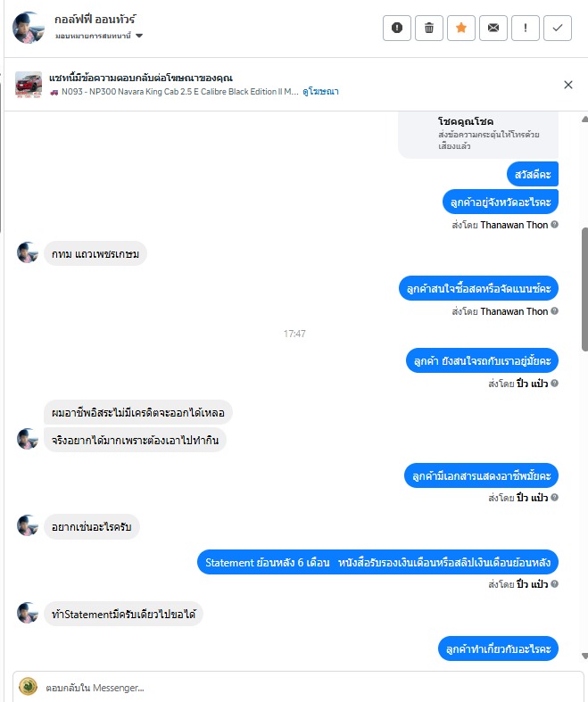588x702 pixels.
Task: Move conversation to trash with bin icon
Action: click(429, 29)
